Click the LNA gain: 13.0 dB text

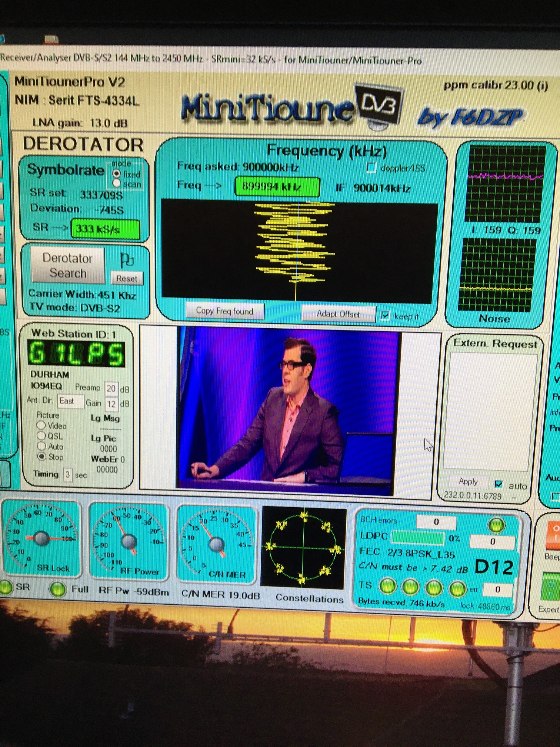click(80, 123)
